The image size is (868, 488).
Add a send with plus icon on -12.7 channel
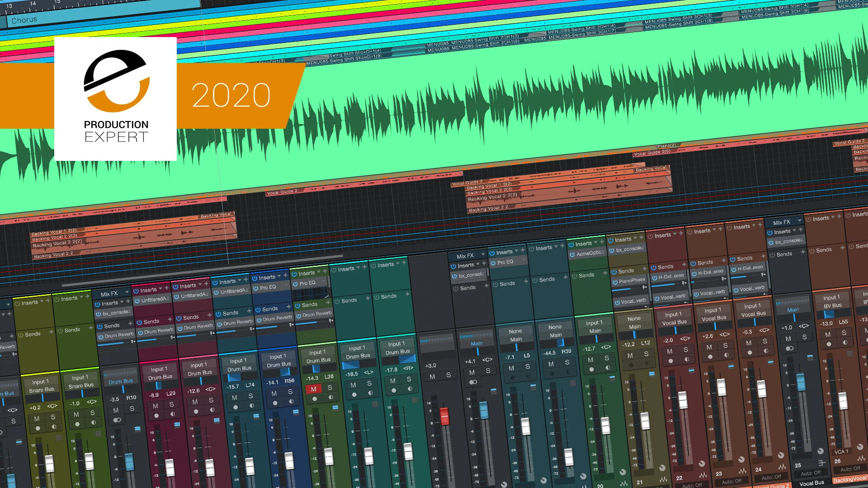coord(605,273)
